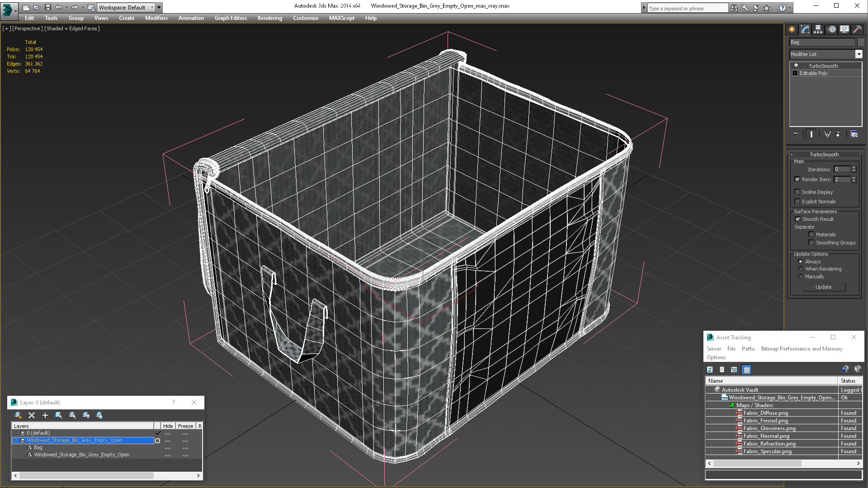Click Save File floppy icon
Image resolution: width=868 pixels, height=488 pixels.
coord(48,7)
